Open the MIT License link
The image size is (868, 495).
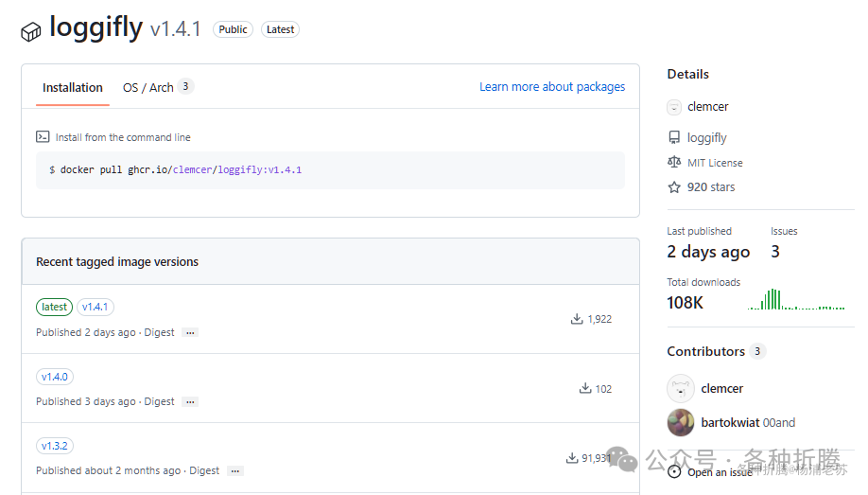715,163
